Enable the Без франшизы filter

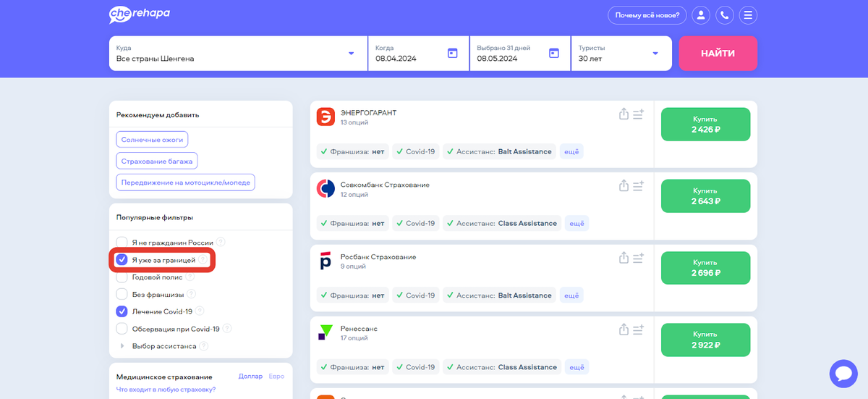[x=122, y=294]
